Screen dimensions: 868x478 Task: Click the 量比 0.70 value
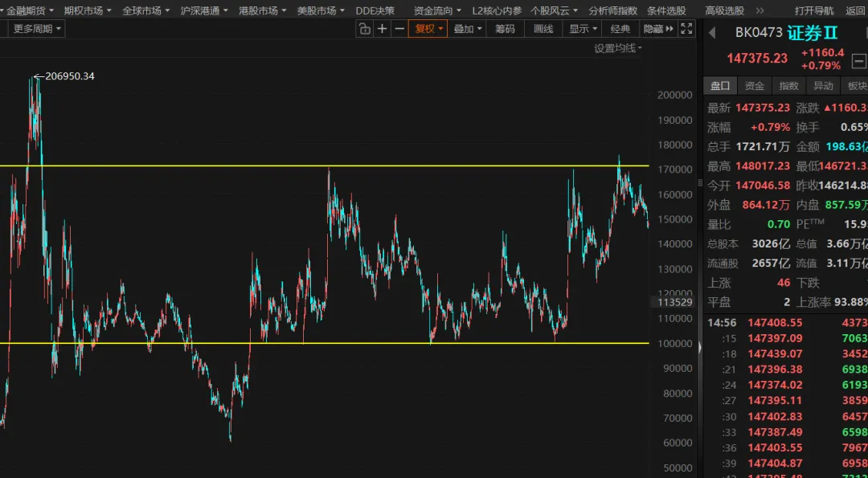pyautogui.click(x=779, y=224)
